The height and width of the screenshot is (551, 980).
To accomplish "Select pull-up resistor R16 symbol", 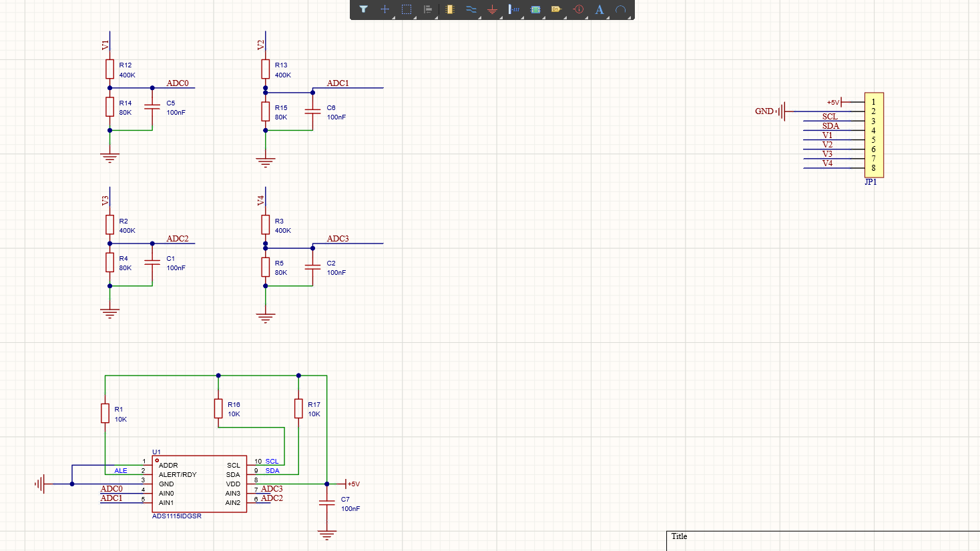I will coord(218,408).
